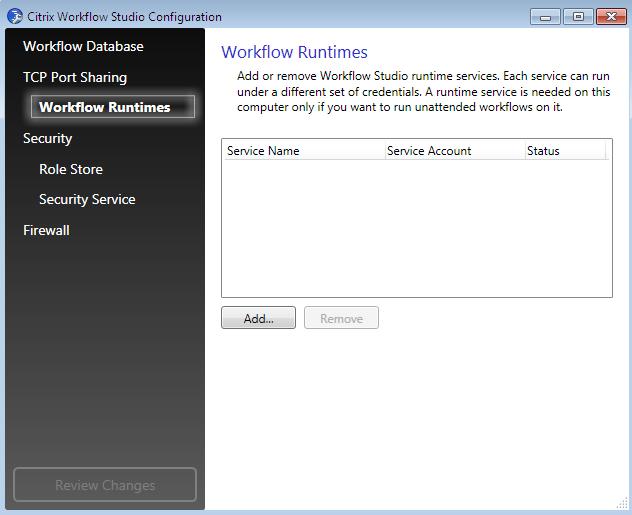Close the Citrix Workflow Studio Configuration window
632x515 pixels.
[x=611, y=17]
